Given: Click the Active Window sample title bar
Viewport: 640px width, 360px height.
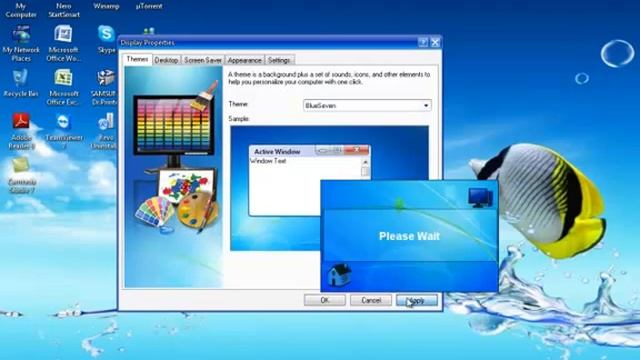Looking at the screenshot, I should 309,151.
